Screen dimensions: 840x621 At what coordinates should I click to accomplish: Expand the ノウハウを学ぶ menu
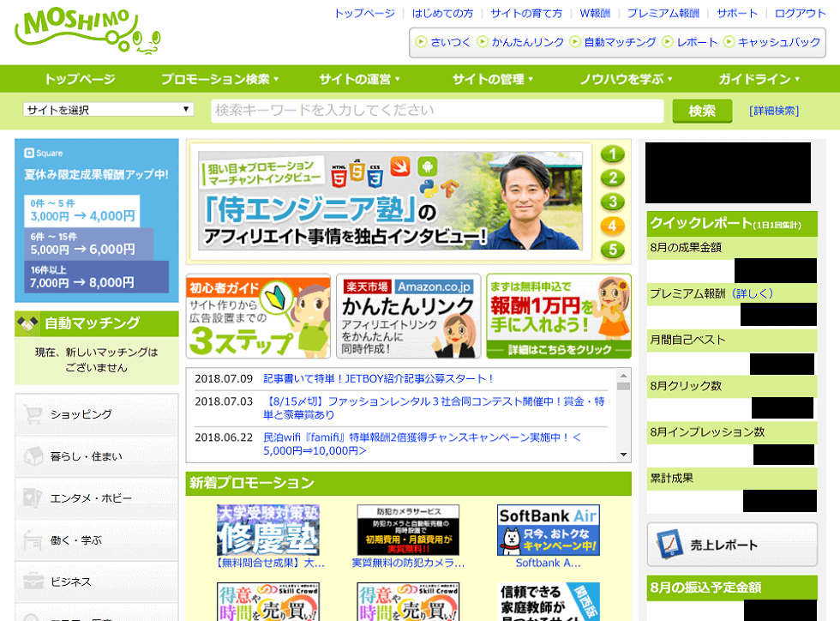(x=627, y=79)
